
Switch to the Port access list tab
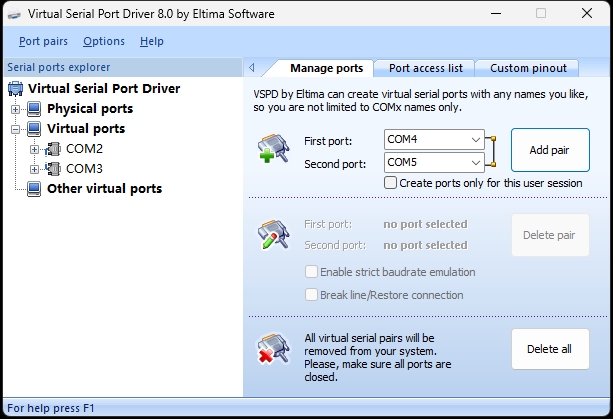coord(426,68)
